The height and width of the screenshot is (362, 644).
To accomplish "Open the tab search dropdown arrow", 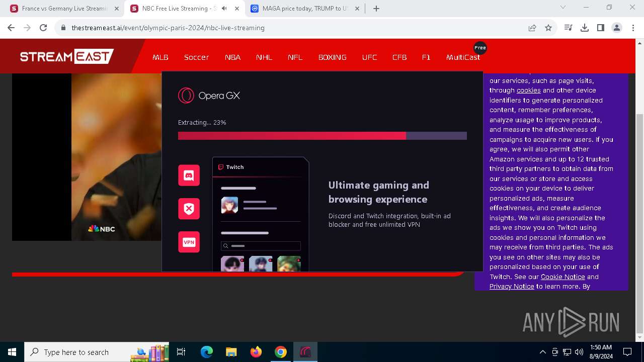I will coord(563,8).
